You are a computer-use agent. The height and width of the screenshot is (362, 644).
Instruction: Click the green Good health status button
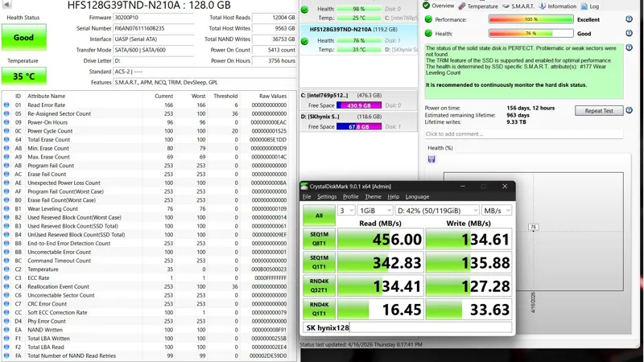[x=24, y=37]
